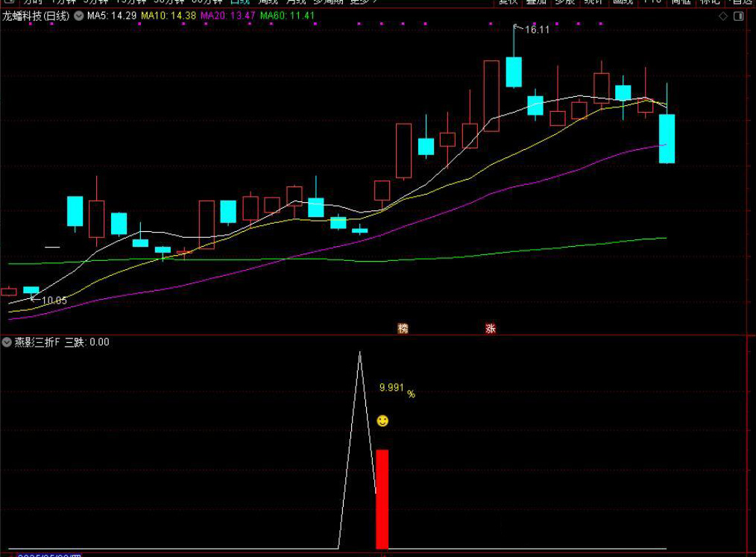This screenshot has height=557, width=756.
Task: Select the MA5 moving average label
Action: (x=111, y=16)
